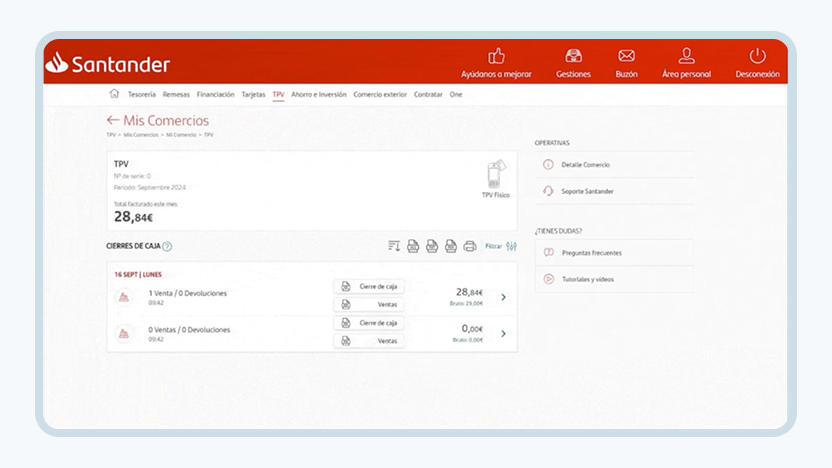
Task: Open the Tesorería menu
Action: click(142, 94)
